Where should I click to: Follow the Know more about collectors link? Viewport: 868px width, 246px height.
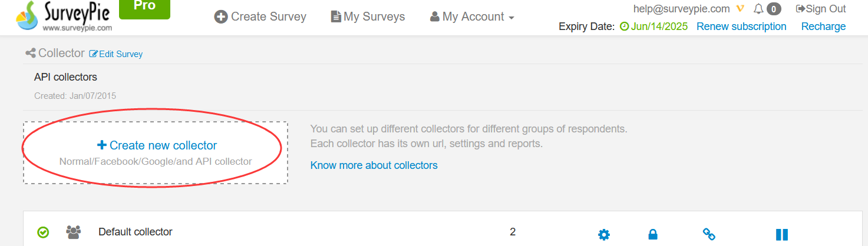pyautogui.click(x=374, y=165)
